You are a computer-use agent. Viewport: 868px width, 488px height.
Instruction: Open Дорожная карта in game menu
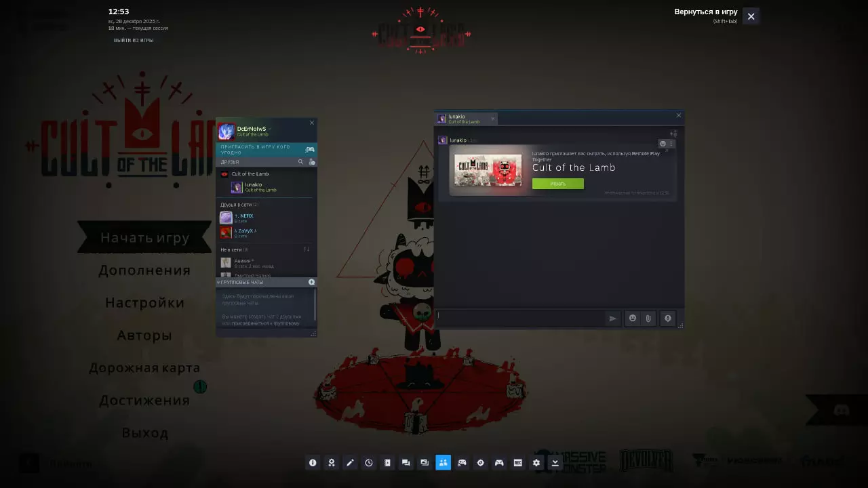point(144,368)
